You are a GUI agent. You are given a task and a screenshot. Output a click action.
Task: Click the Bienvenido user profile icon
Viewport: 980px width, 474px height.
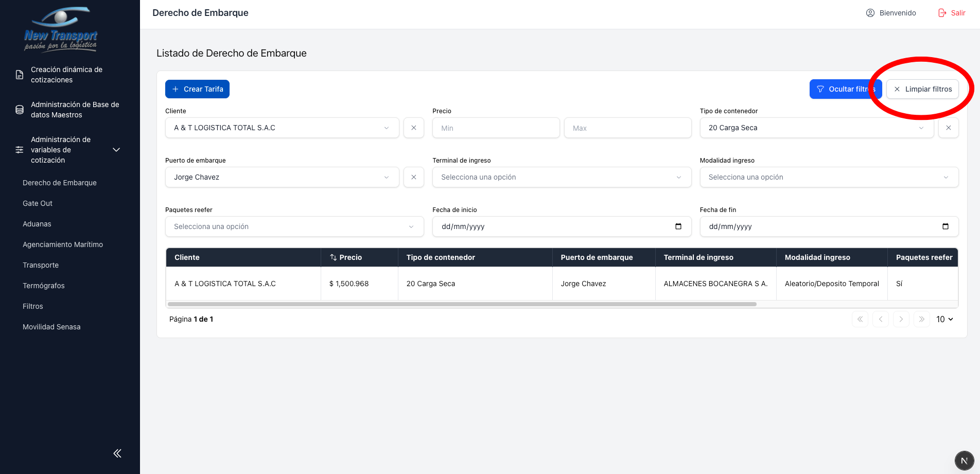(870, 13)
